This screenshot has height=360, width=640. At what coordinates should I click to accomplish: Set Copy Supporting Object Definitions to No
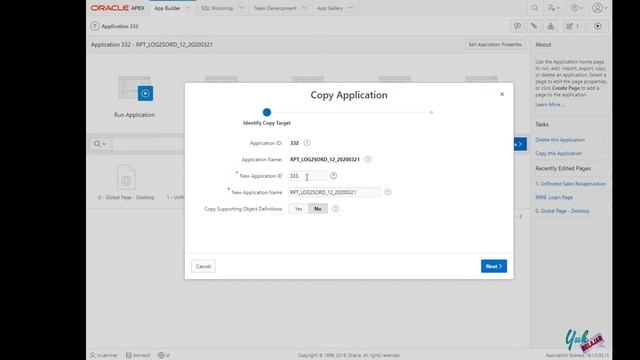tap(318, 209)
